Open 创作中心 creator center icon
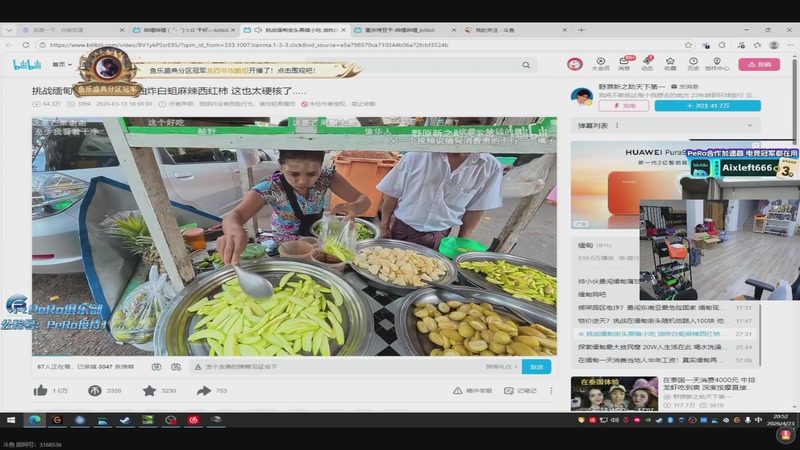 click(x=717, y=64)
